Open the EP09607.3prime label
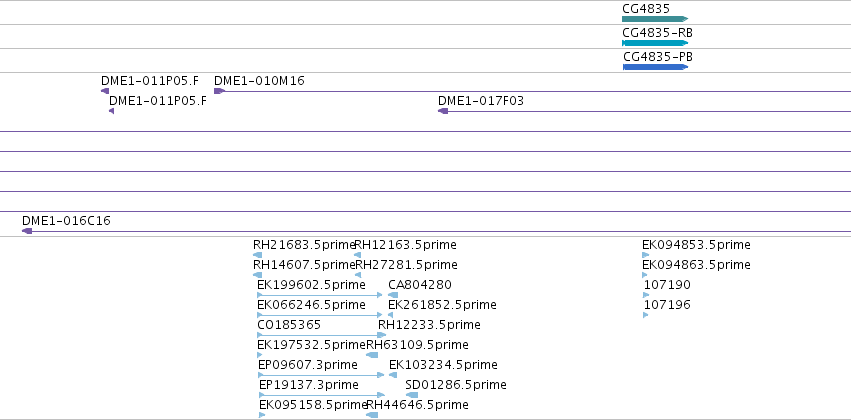 coord(308,365)
